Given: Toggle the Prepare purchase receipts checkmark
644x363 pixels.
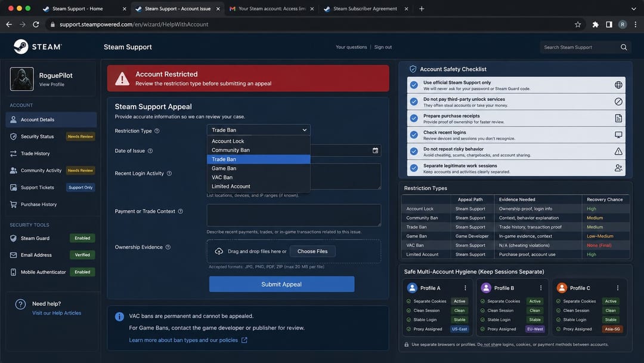Looking at the screenshot, I should pos(414,118).
